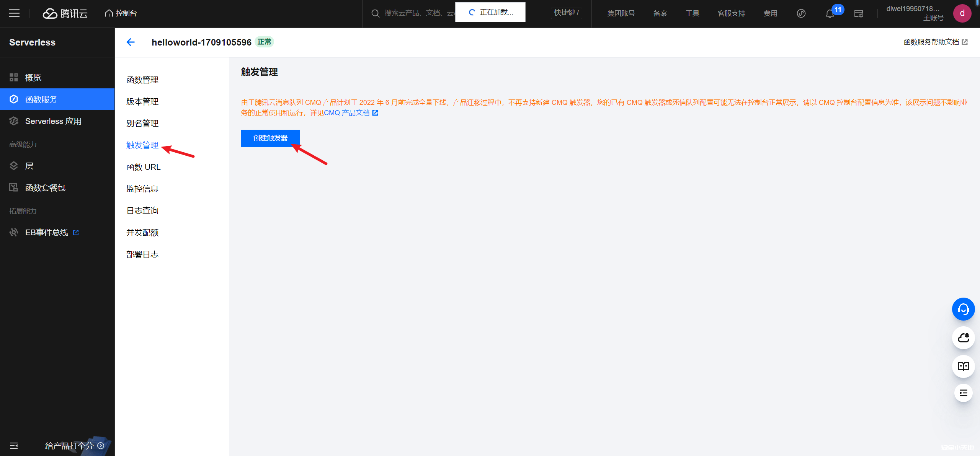Open the floating documentation book icon

963,366
